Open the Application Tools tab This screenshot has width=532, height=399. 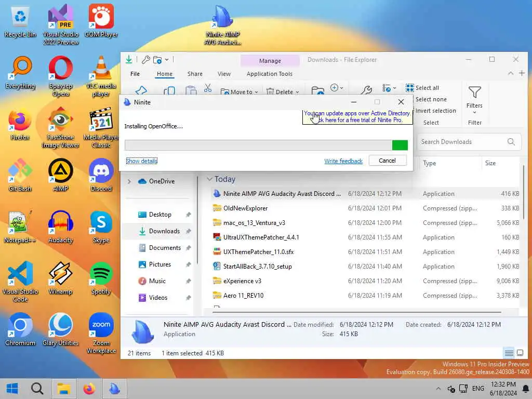tap(270, 74)
